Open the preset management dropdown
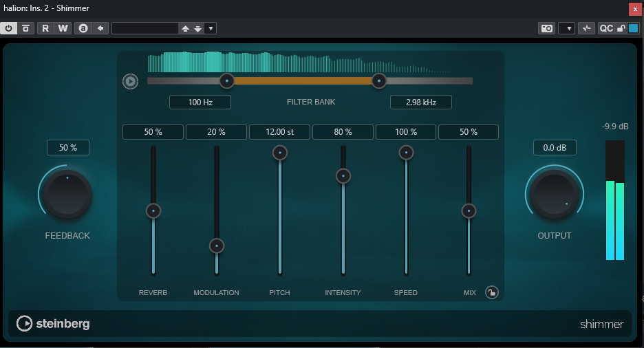The image size is (644, 348). pos(211,28)
